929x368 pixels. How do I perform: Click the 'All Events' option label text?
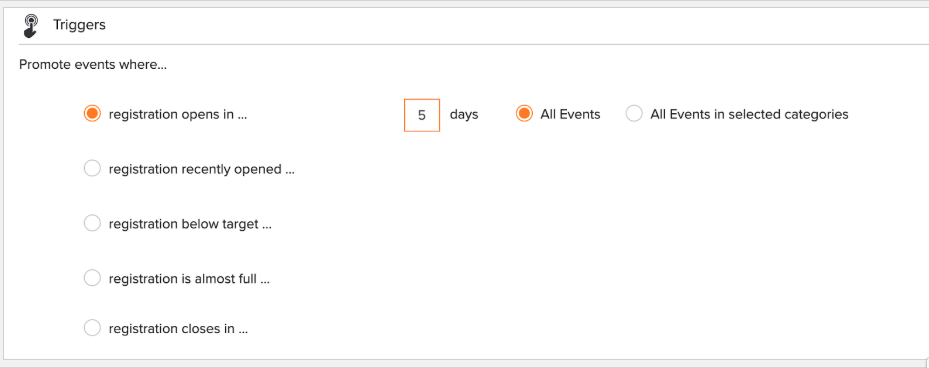click(x=571, y=114)
